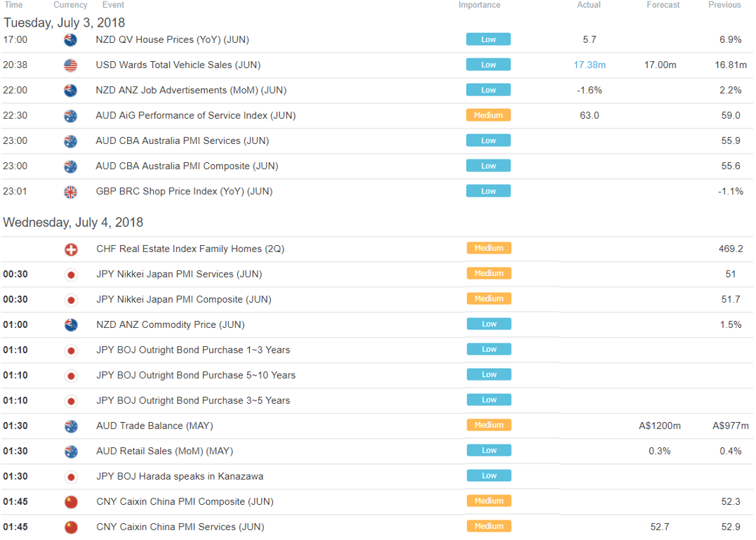Click Australia flag beside CBA PMI Composite
This screenshot has height=540, width=756.
coord(70,166)
